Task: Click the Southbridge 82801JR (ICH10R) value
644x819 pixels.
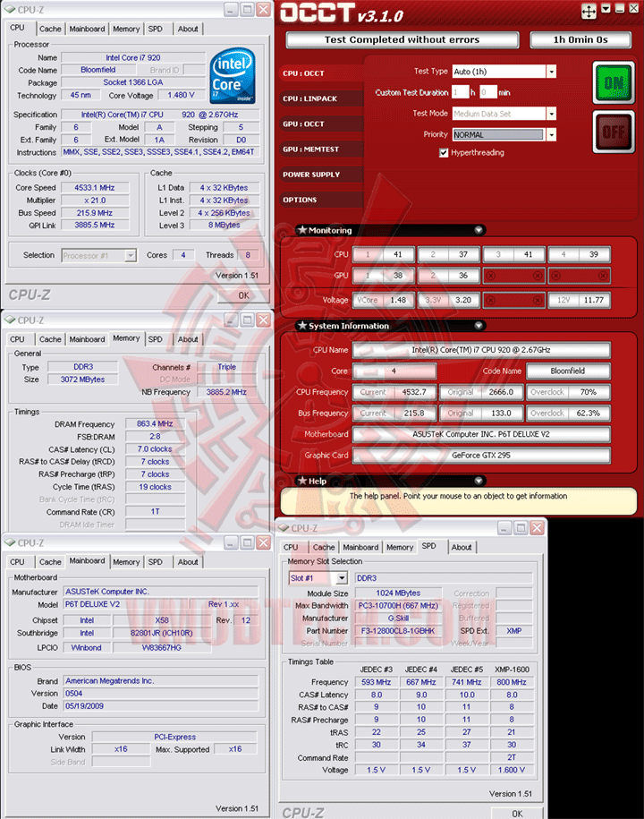Action: click(x=162, y=633)
